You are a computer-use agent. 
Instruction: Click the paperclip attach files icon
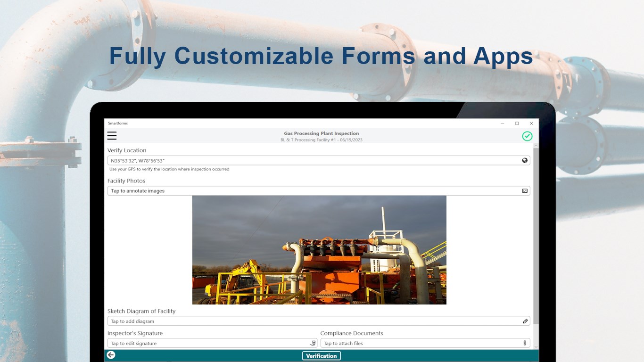tap(525, 343)
